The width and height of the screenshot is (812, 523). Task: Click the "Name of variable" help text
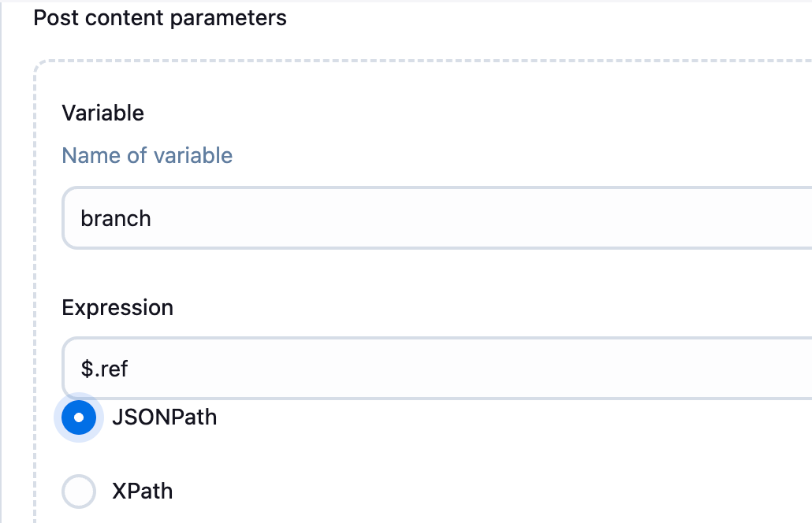click(x=147, y=155)
